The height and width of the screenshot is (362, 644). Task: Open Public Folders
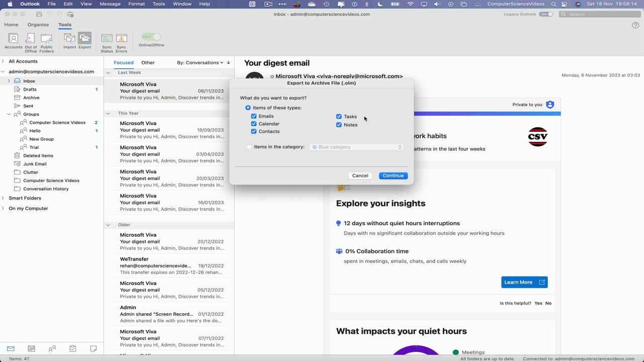[x=46, y=42]
